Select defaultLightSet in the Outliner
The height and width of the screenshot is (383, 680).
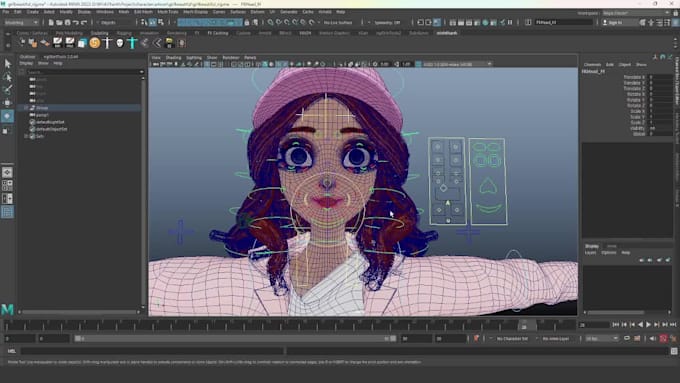point(50,122)
